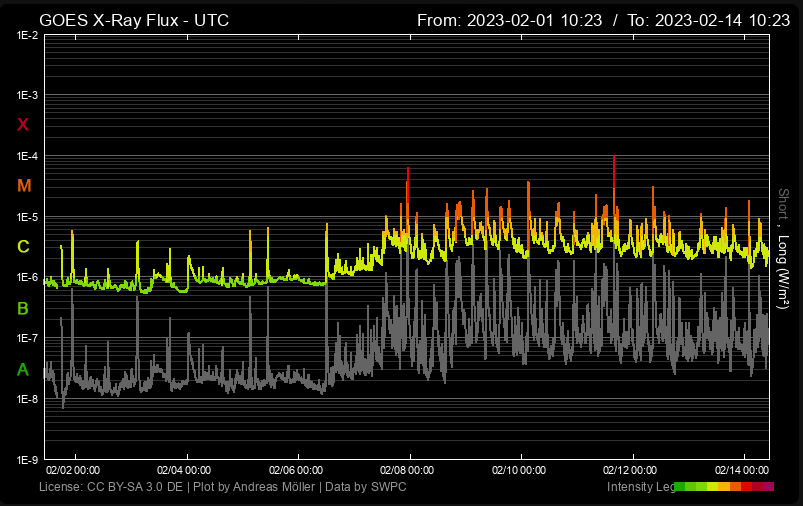Click the green B flare class label
Viewport: 803px width, 506px height.
click(24, 309)
